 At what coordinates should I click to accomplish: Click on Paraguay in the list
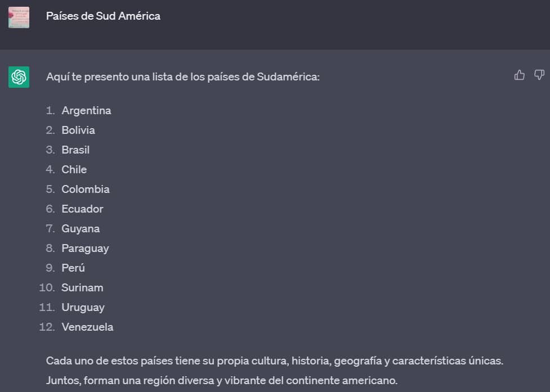[x=85, y=248]
